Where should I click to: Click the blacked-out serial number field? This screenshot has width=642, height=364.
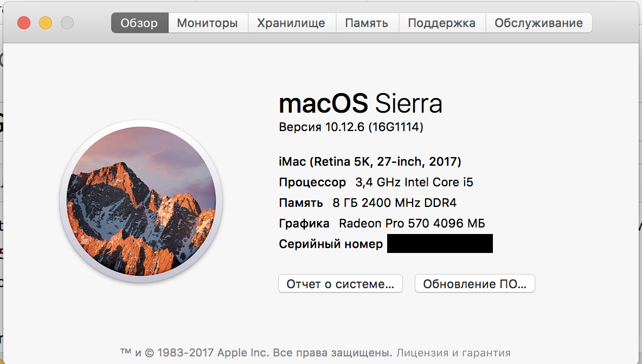pos(440,244)
